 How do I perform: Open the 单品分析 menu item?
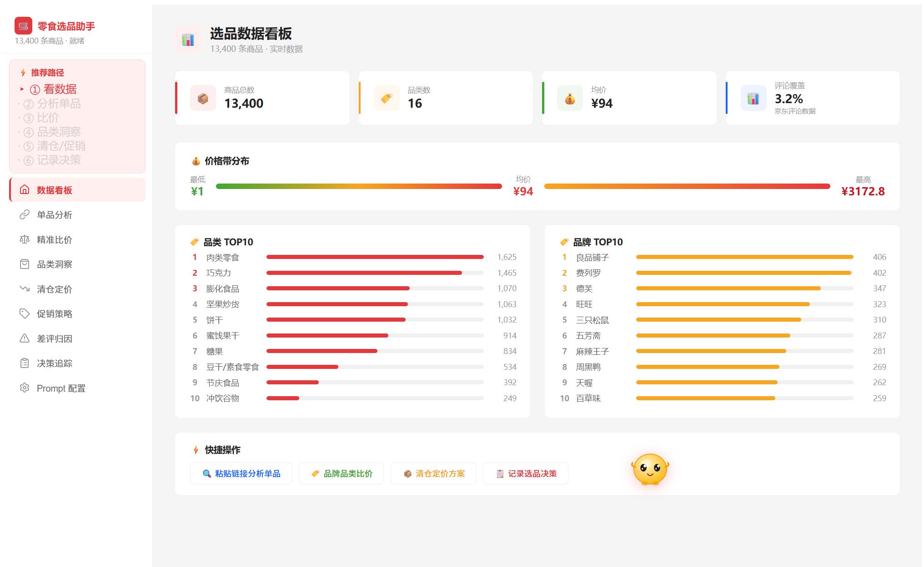77,214
